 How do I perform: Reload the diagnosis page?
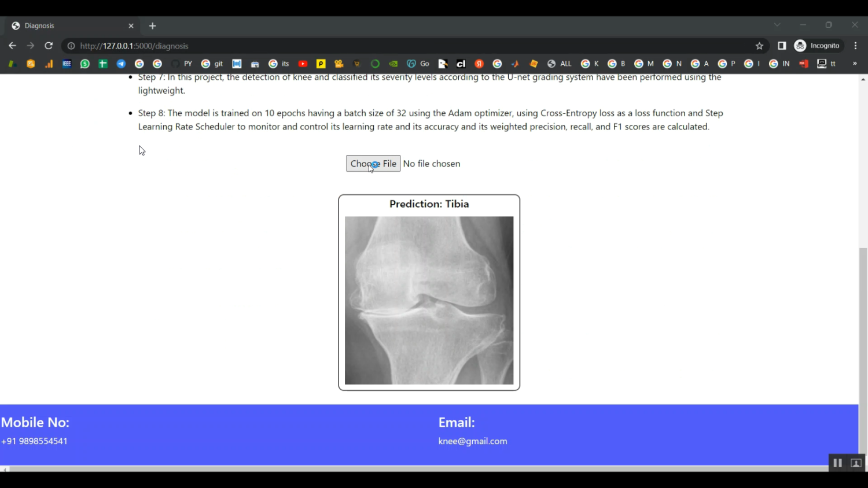(x=49, y=46)
